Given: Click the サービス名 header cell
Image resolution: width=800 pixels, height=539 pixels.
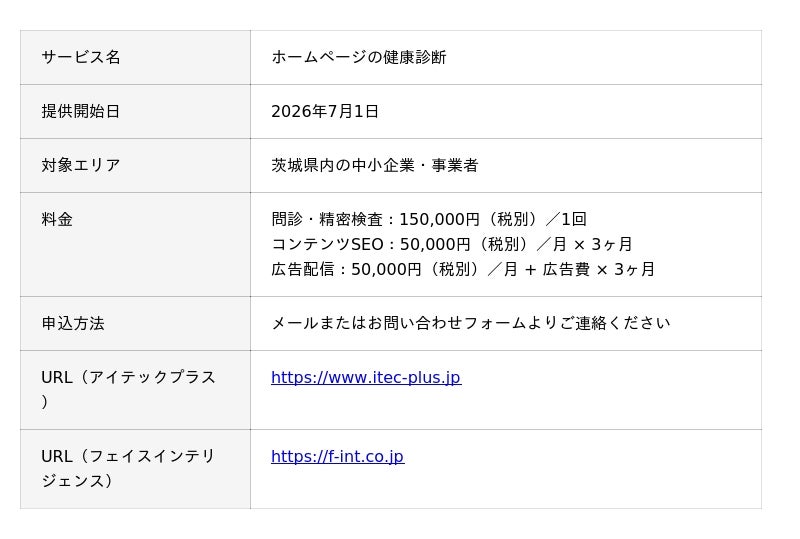Looking at the screenshot, I should click(x=135, y=57).
